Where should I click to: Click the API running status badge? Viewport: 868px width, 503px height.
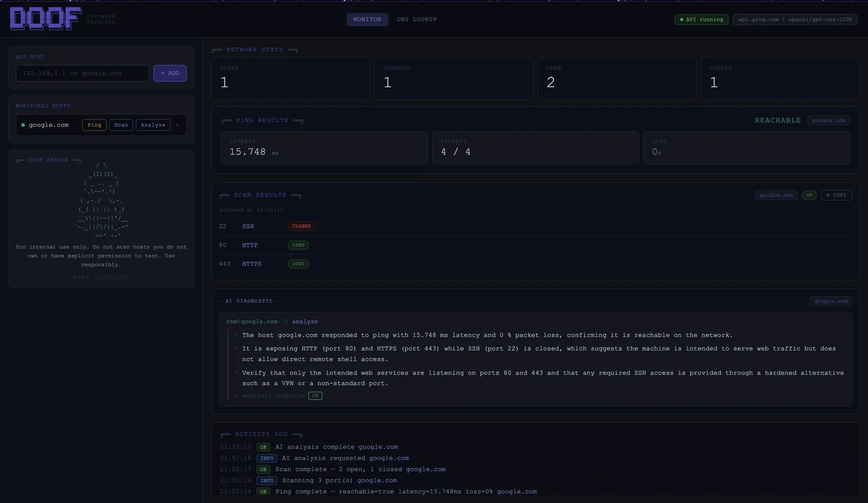[x=701, y=20]
